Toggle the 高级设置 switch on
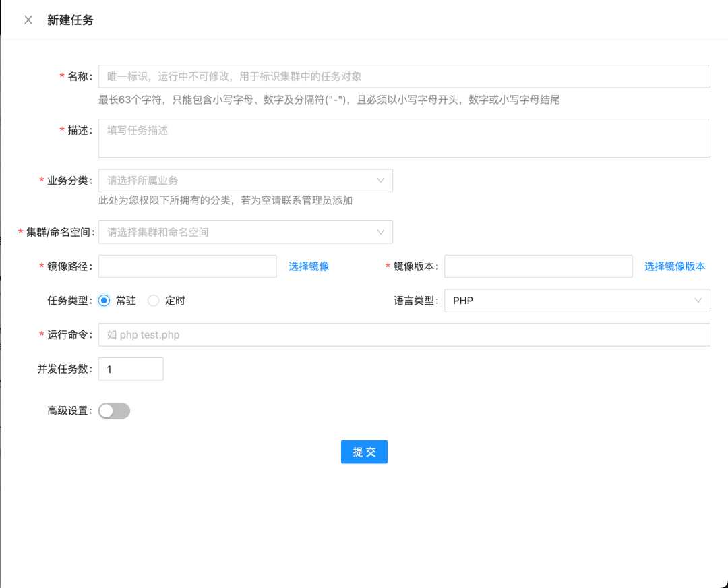The height and width of the screenshot is (588, 728). point(114,411)
